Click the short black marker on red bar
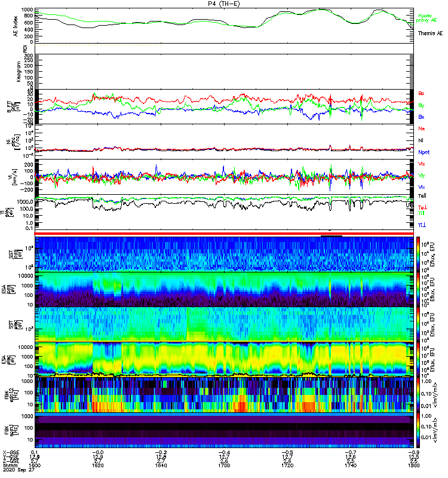Image resolution: width=448 pixels, height=478 pixels. click(x=332, y=236)
